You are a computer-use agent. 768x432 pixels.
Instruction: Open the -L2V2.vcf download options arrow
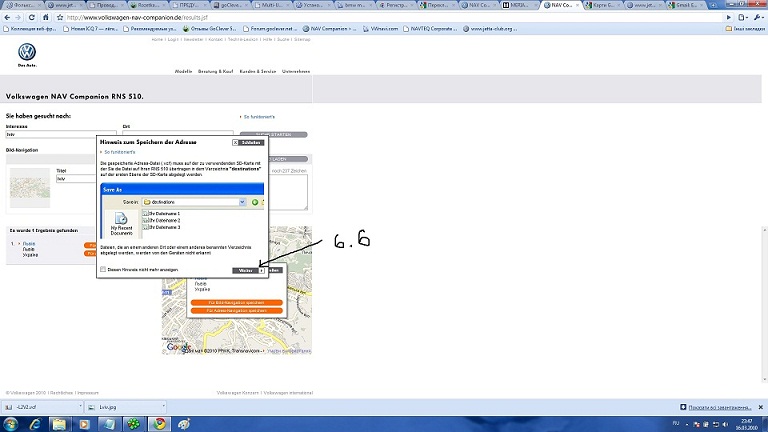pyautogui.click(x=80, y=407)
